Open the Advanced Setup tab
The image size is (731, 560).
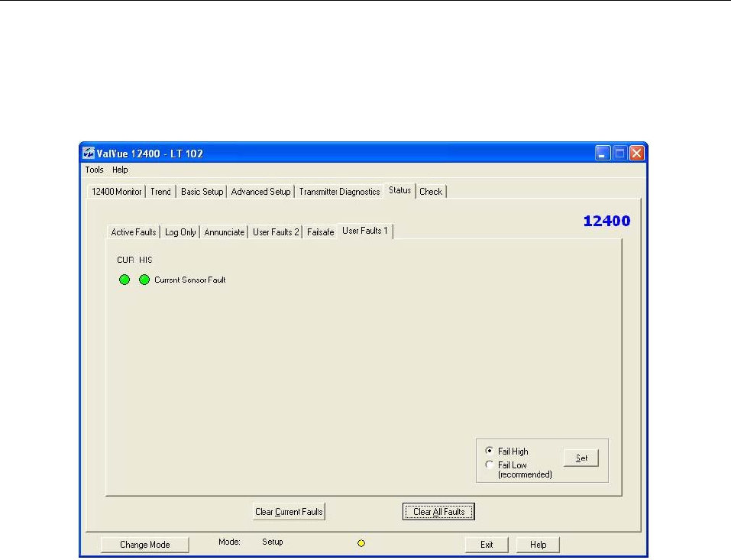click(260, 192)
